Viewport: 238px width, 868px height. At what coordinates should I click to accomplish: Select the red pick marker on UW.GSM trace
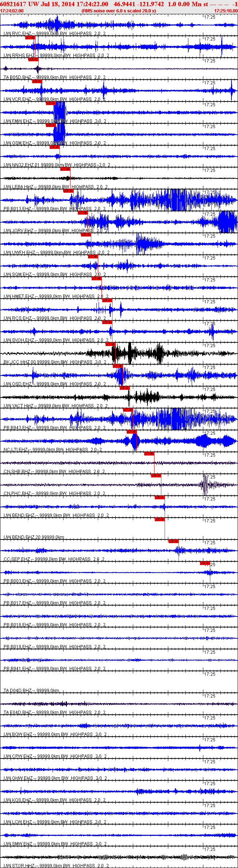tap(51, 125)
